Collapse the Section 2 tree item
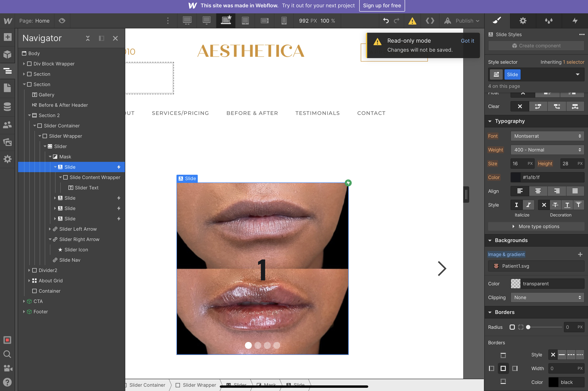Image resolution: width=588 pixels, height=391 pixels. [29, 116]
